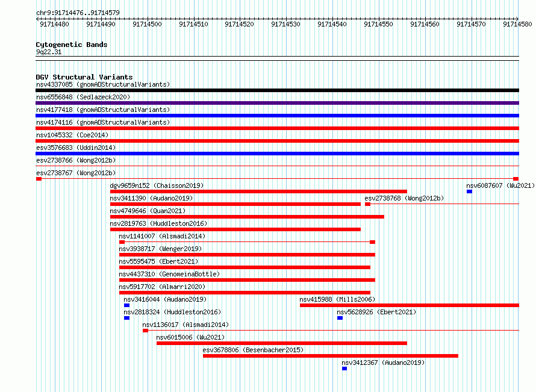Click the right red block of esv2738767
The height and width of the screenshot is (392, 536).
tap(516, 179)
